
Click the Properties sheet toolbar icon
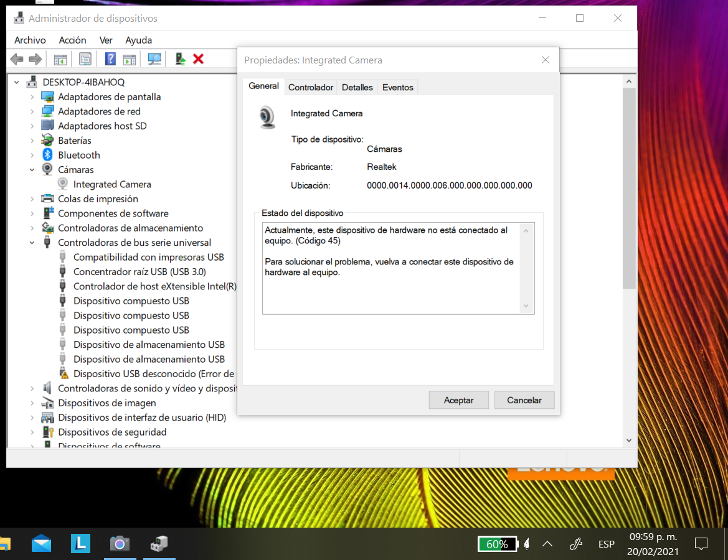pyautogui.click(x=85, y=59)
